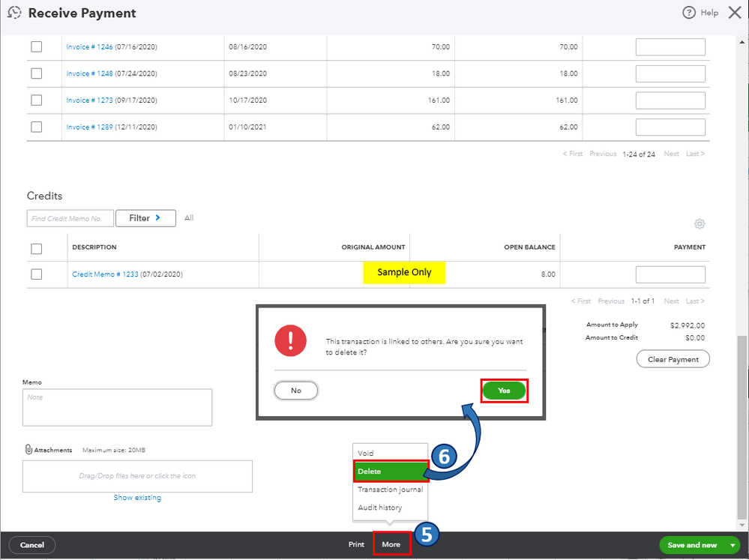Tick the checkbox for Invoice # 1289

(x=36, y=127)
